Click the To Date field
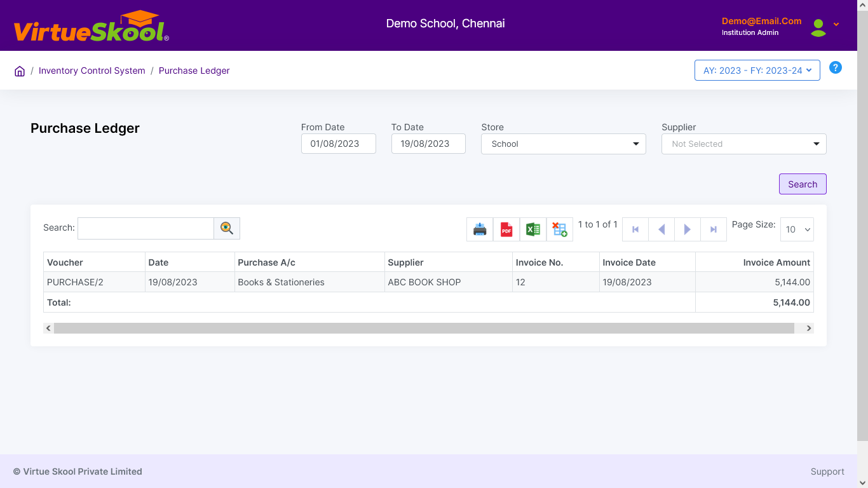The image size is (868, 488). [x=428, y=144]
